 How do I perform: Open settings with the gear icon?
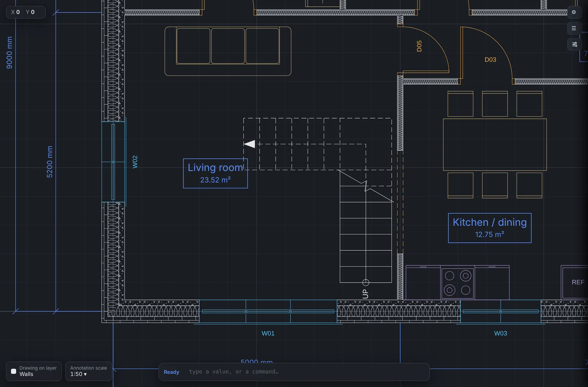(574, 12)
